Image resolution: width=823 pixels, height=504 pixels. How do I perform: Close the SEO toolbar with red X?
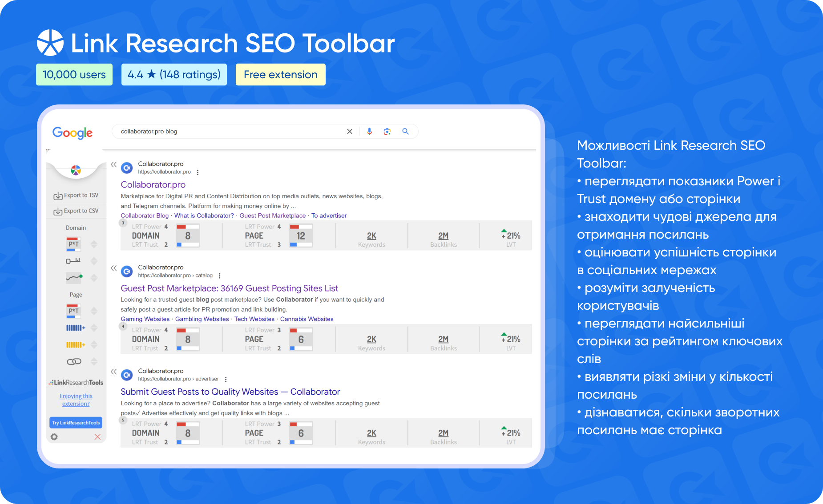click(97, 437)
